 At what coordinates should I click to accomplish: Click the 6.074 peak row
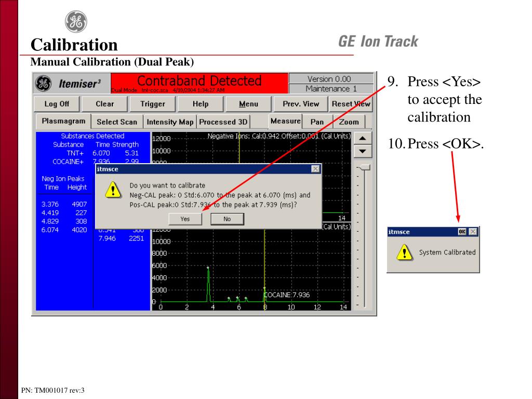coord(64,230)
